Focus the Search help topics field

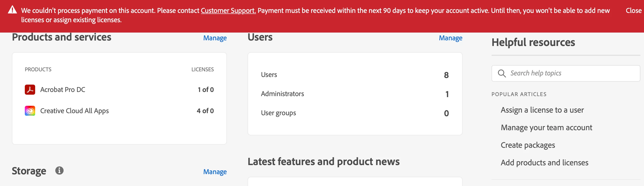[566, 73]
